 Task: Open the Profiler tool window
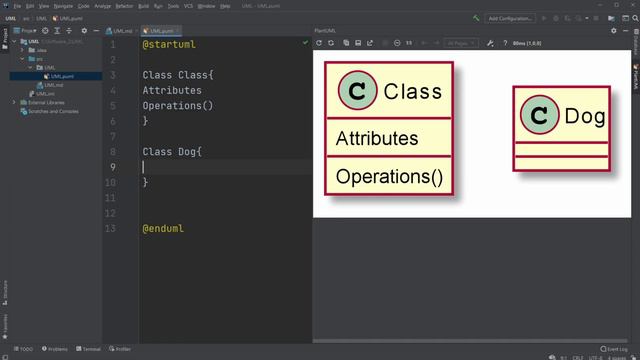coord(120,349)
